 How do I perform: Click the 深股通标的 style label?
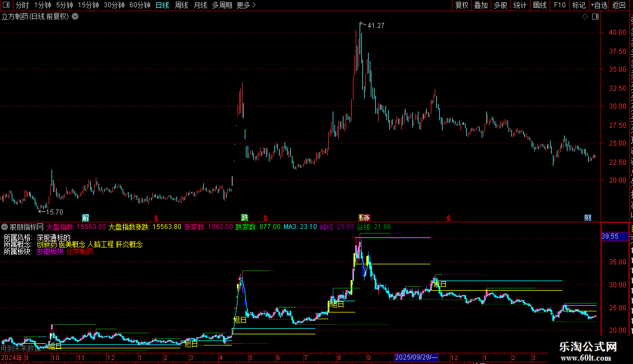click(x=53, y=237)
